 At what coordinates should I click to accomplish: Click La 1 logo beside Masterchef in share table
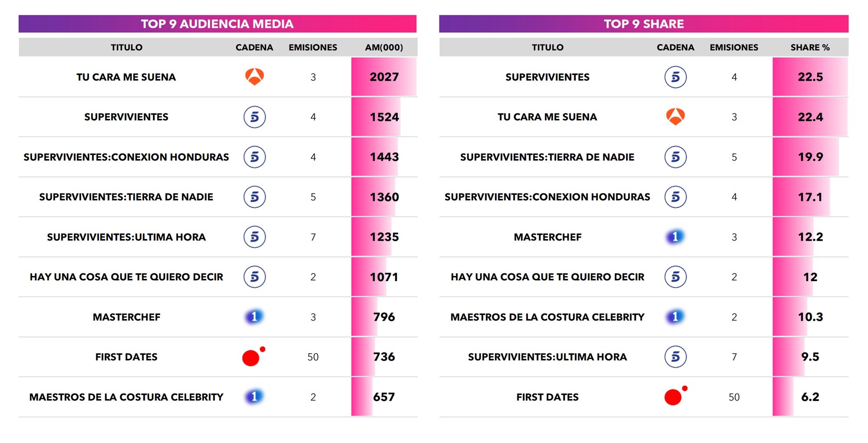pos(675,237)
